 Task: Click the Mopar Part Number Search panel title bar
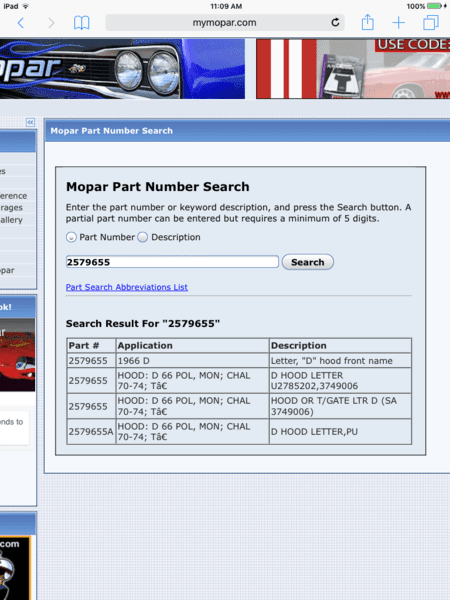247,131
